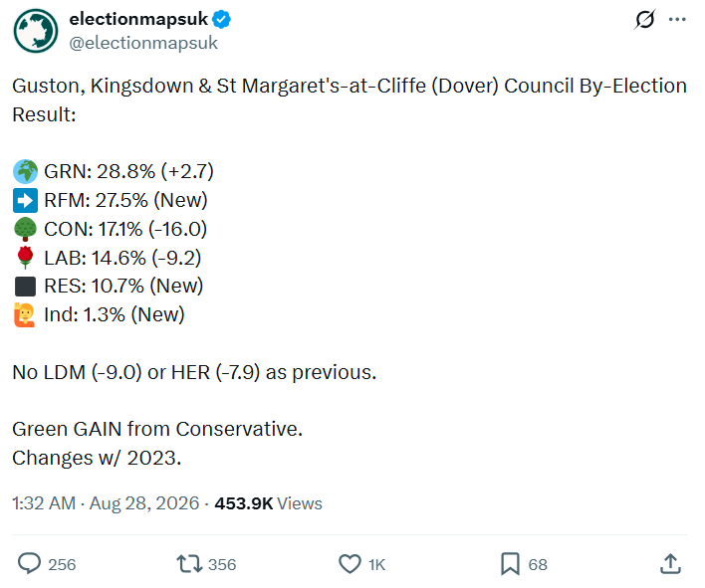Viewport: 705px width, 588px height.
Task: Click the 356 reposts count
Action: [x=222, y=564]
